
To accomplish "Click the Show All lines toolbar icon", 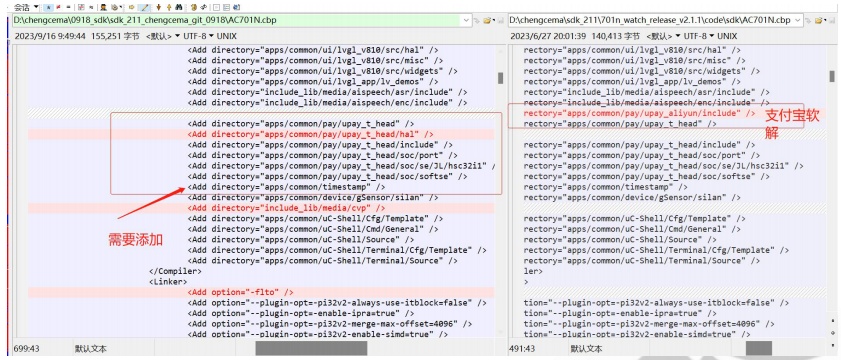I will point(48,8).
